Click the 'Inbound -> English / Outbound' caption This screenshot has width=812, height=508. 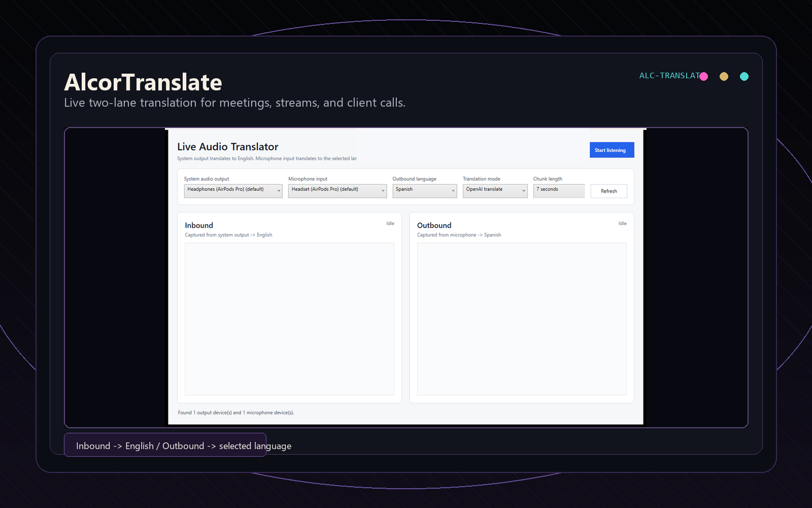184,446
